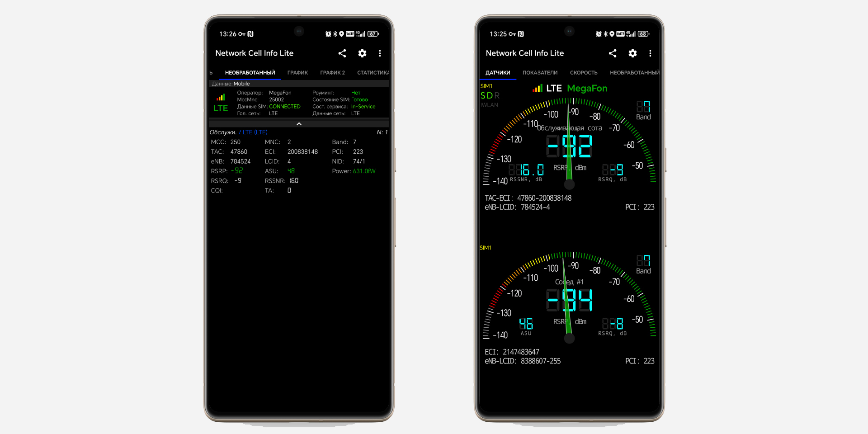Tap / LTE (LTE) serving cell link
The height and width of the screenshot is (434, 868).
click(253, 132)
